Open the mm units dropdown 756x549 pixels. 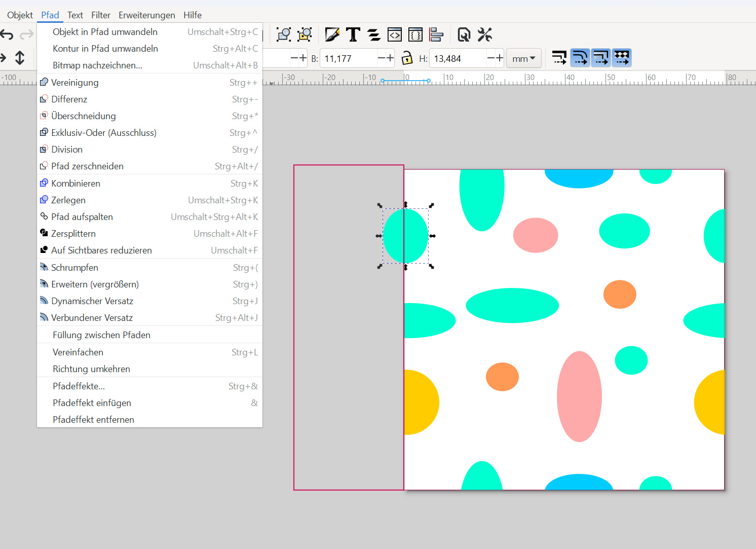(523, 58)
